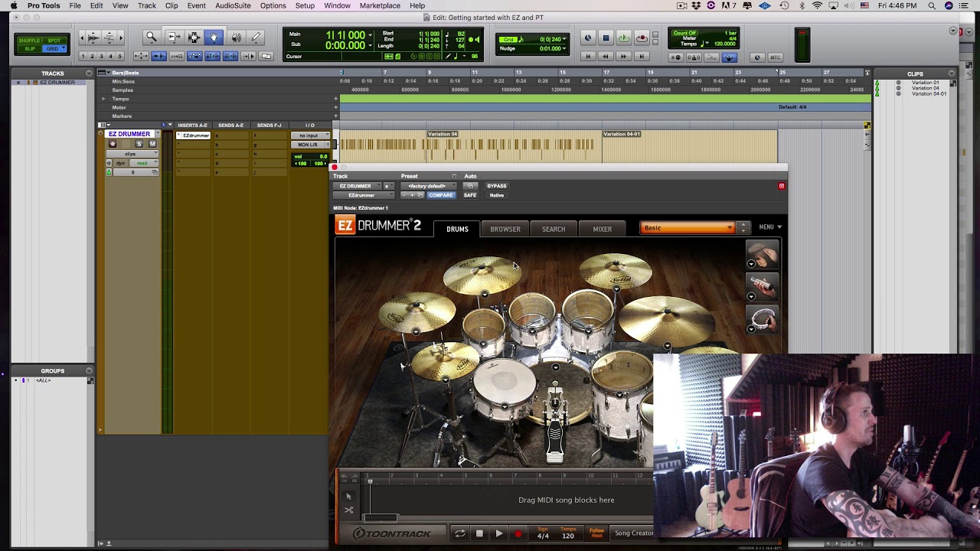
Task: Click the Record button in the Pro Tools transport
Action: pyautogui.click(x=642, y=38)
